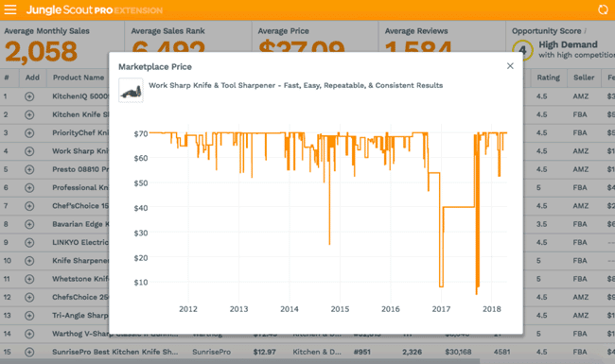This screenshot has width=615, height=364.
Task: Open SunrisePro Best Kitchen Knife product name
Action: [114, 352]
